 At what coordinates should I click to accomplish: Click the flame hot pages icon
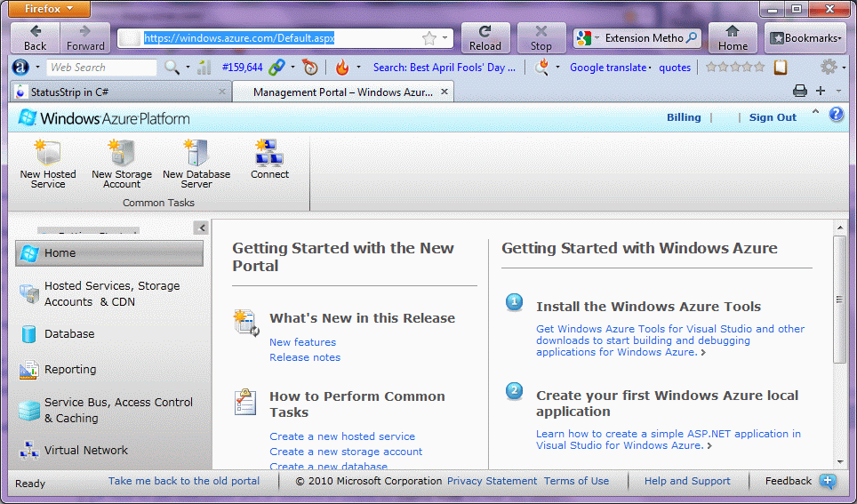342,68
